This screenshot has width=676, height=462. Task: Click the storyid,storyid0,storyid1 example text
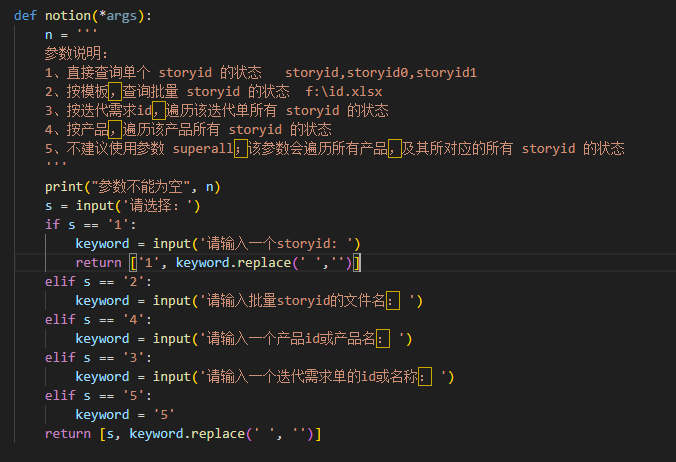380,72
